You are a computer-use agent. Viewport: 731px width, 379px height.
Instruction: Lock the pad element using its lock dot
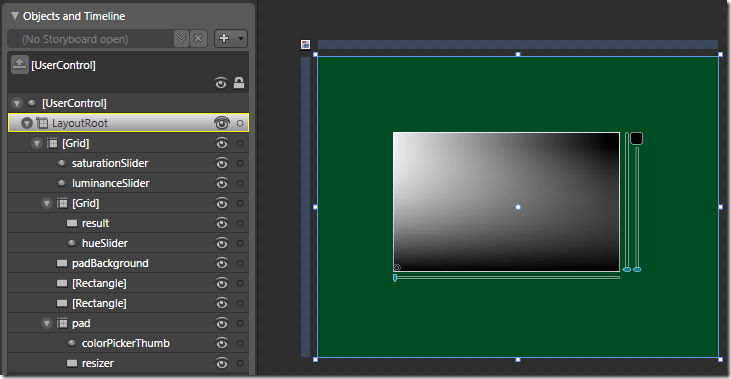[x=240, y=323]
